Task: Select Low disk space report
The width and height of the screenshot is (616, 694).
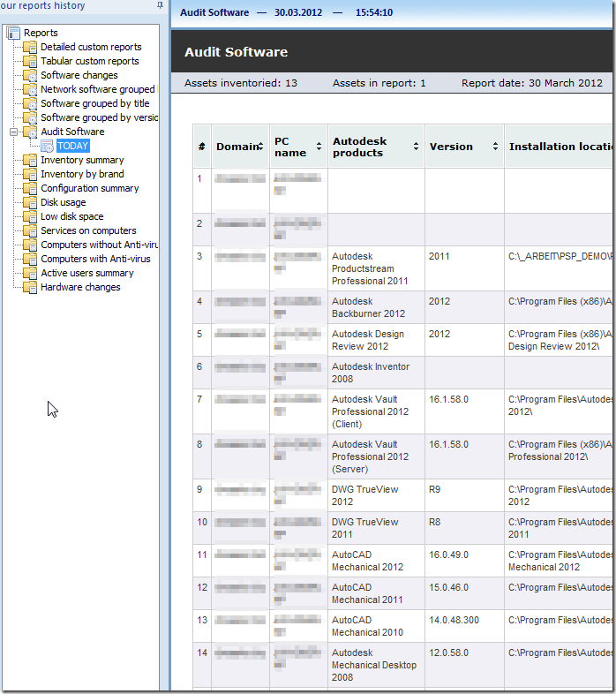Action: pyautogui.click(x=72, y=217)
